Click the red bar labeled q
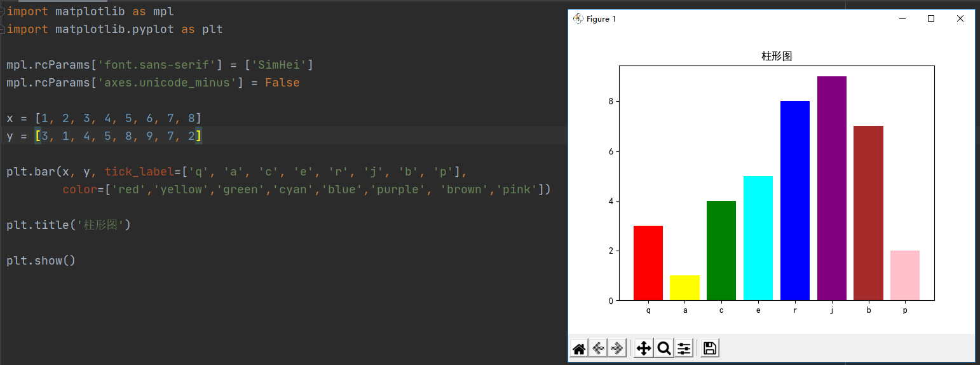This screenshot has width=980, height=365. pos(648,263)
